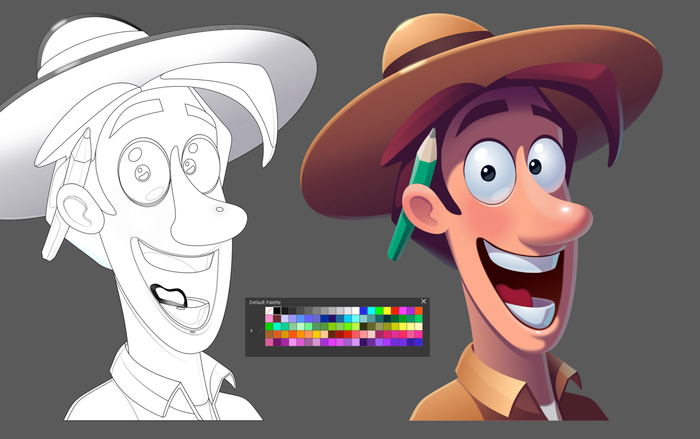Close the Default Palette panel
The height and width of the screenshot is (439, 700).
(x=423, y=301)
